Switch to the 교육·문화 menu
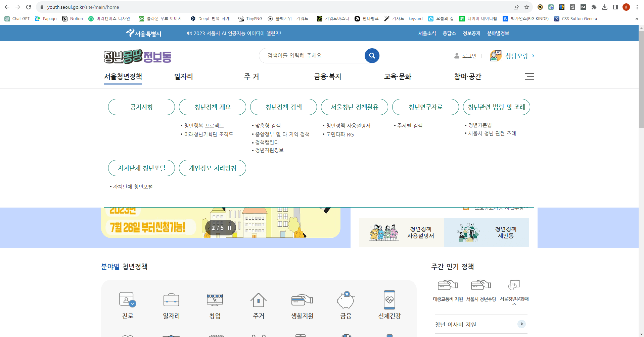Viewport: 644px width, 337px height. coord(398,77)
